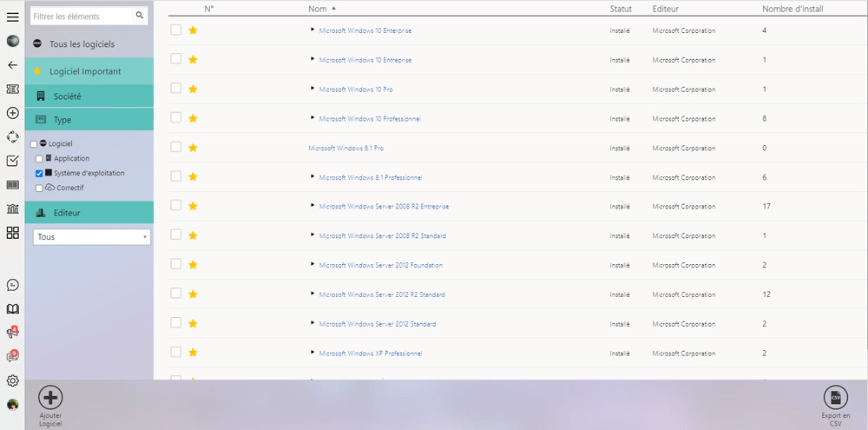Expand Microsoft Windows 10 Enterprise row
868x430 pixels.
point(312,30)
